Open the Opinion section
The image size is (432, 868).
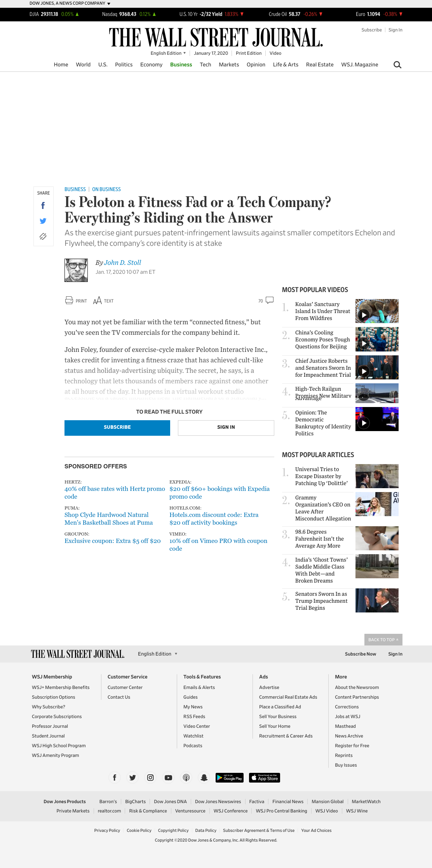point(256,64)
